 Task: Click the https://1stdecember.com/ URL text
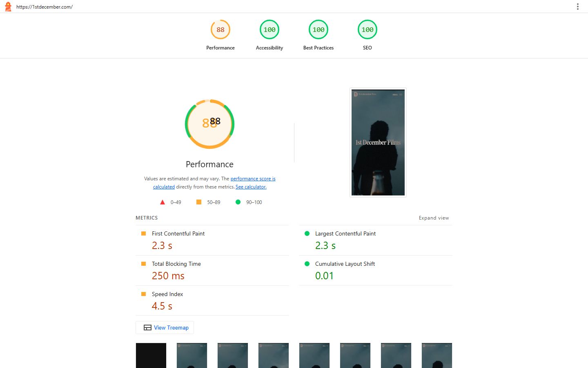45,7
